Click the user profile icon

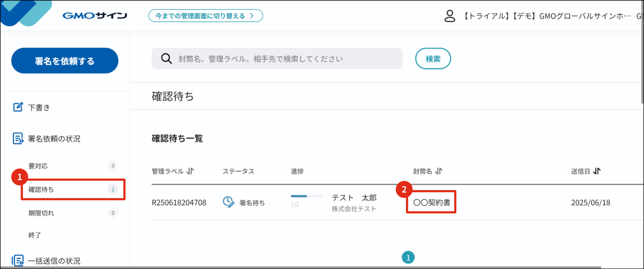[x=450, y=16]
